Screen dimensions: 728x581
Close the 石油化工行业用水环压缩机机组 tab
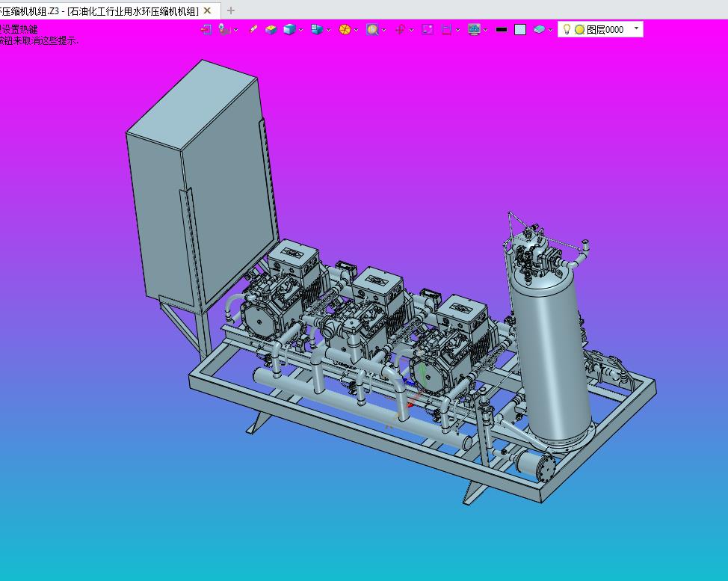[208, 10]
